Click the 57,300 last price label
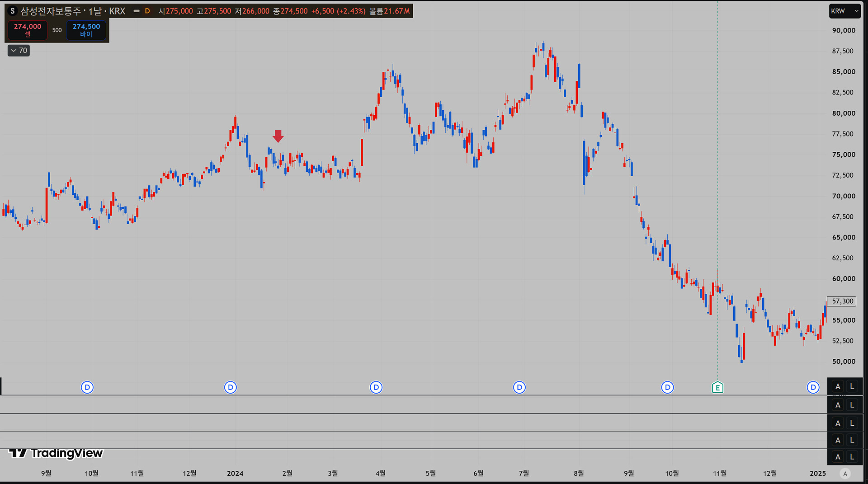 coord(843,301)
